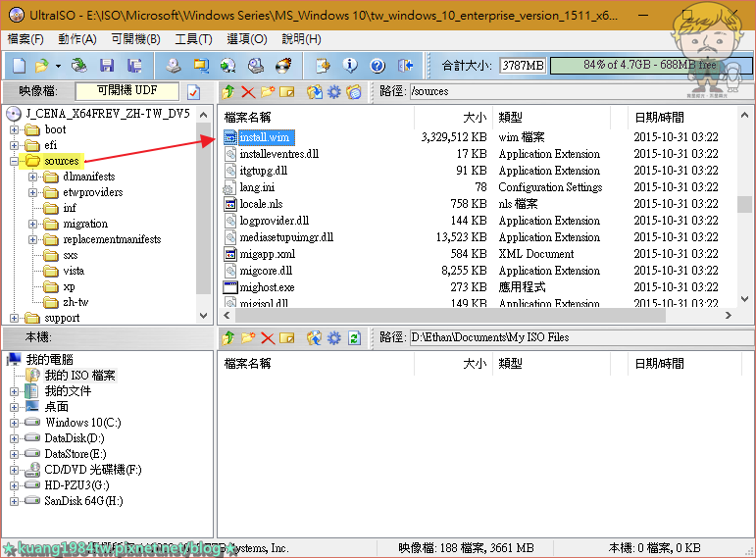
Task: Click the image file list vertical scrollbar
Action: click(x=744, y=207)
